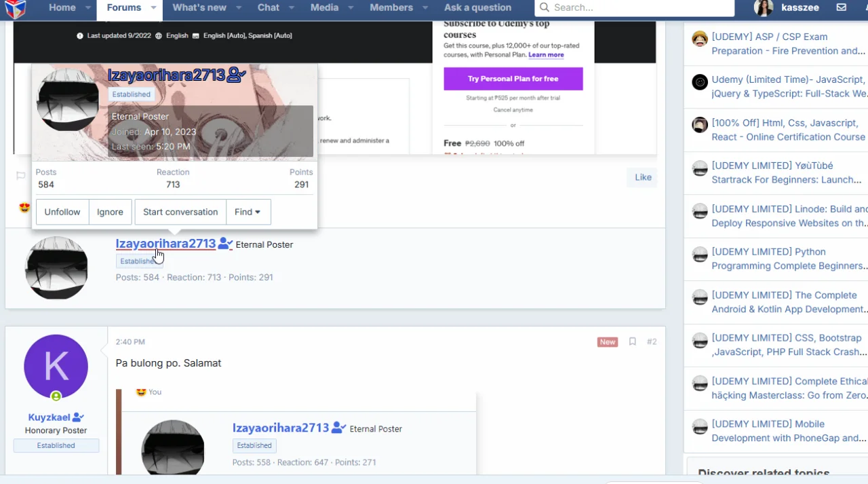Click Kuyzkael's purple K avatar
The height and width of the screenshot is (484, 868).
[x=56, y=367]
